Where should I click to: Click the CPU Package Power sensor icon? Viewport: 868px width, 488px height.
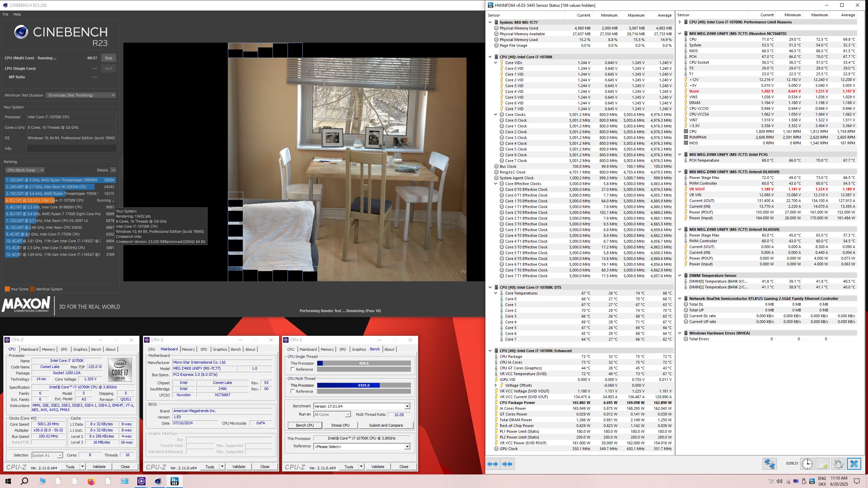pos(496,403)
